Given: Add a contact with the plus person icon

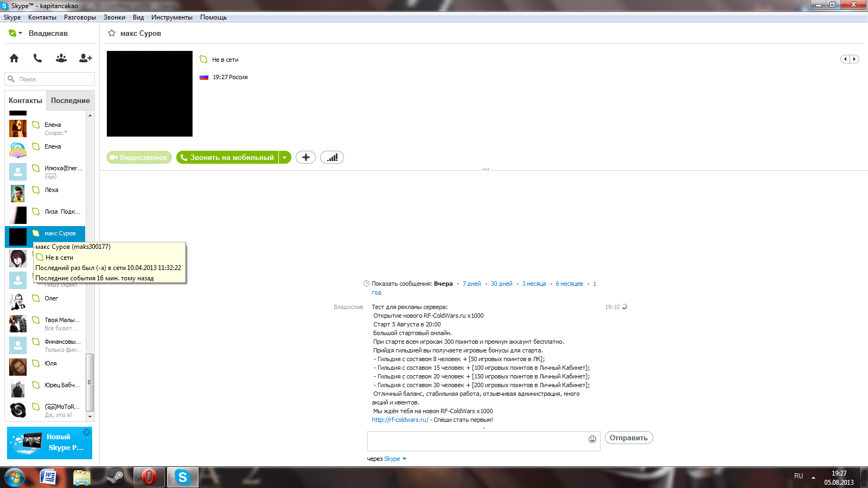Looking at the screenshot, I should pyautogui.click(x=86, y=58).
